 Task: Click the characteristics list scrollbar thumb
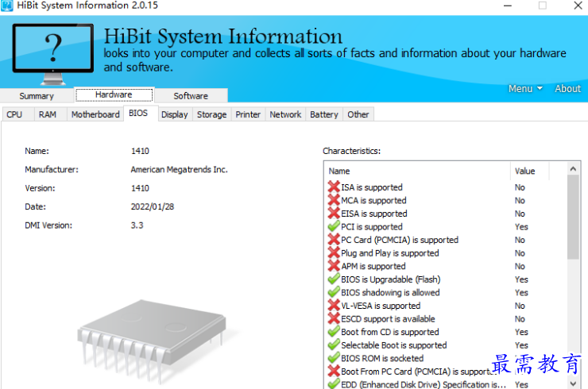(x=573, y=217)
